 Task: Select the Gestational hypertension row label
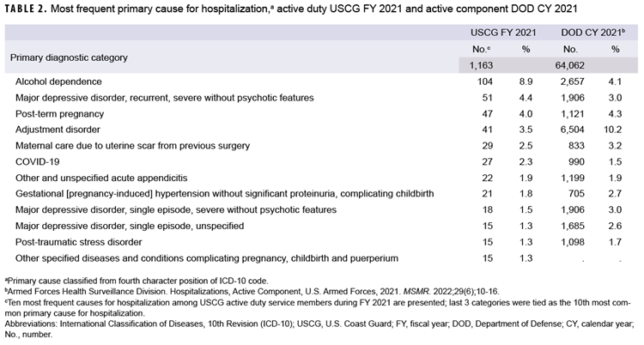pyautogui.click(x=206, y=194)
